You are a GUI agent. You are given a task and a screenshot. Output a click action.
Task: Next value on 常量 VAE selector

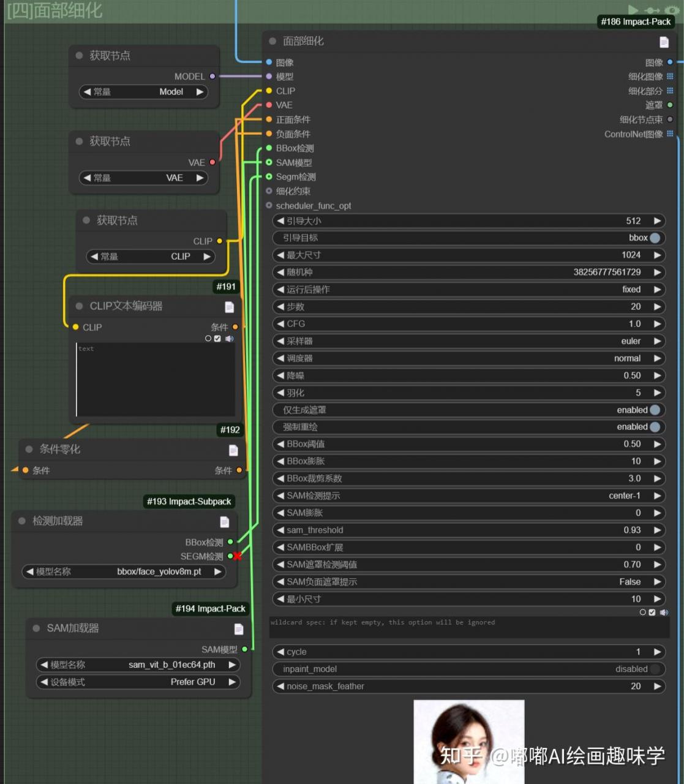[200, 178]
